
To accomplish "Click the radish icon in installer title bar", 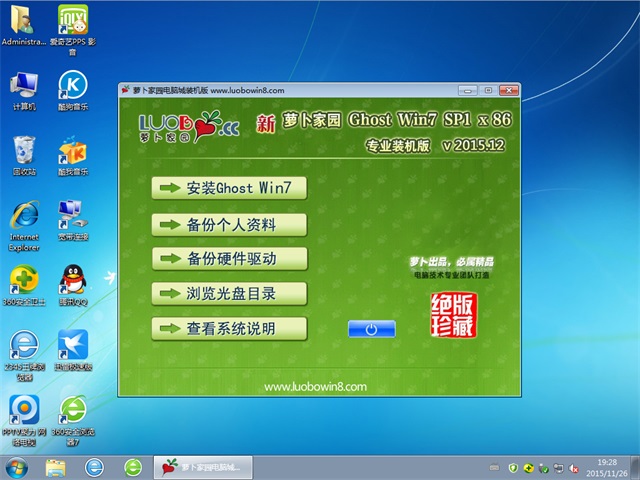I will click(x=125, y=90).
